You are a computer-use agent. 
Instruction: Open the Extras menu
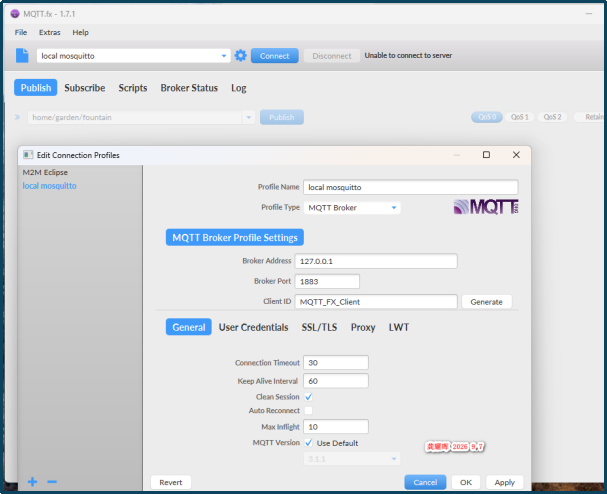coord(50,33)
